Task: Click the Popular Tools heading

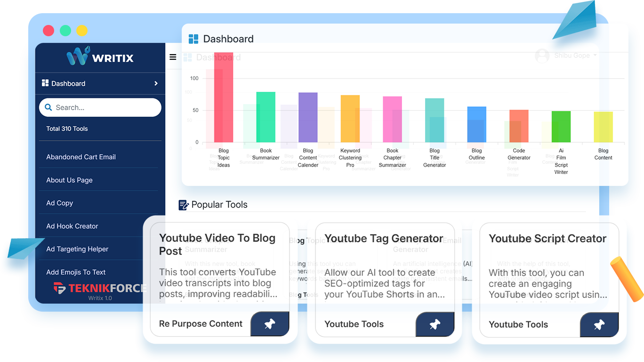Action: [x=219, y=205]
